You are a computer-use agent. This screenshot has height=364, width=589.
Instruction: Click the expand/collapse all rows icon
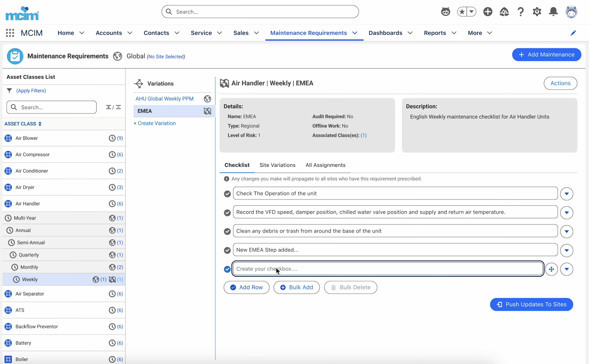pos(113,107)
